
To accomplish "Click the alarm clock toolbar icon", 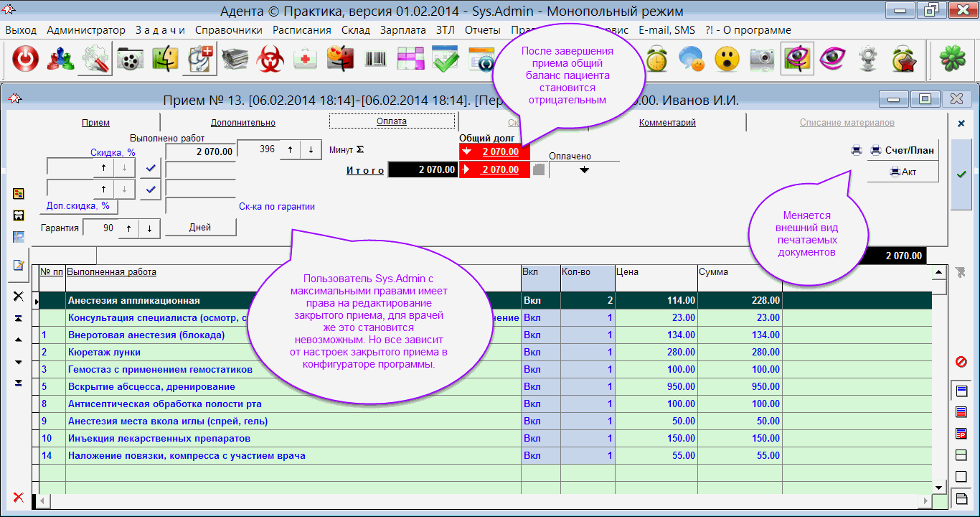I will coord(656,60).
